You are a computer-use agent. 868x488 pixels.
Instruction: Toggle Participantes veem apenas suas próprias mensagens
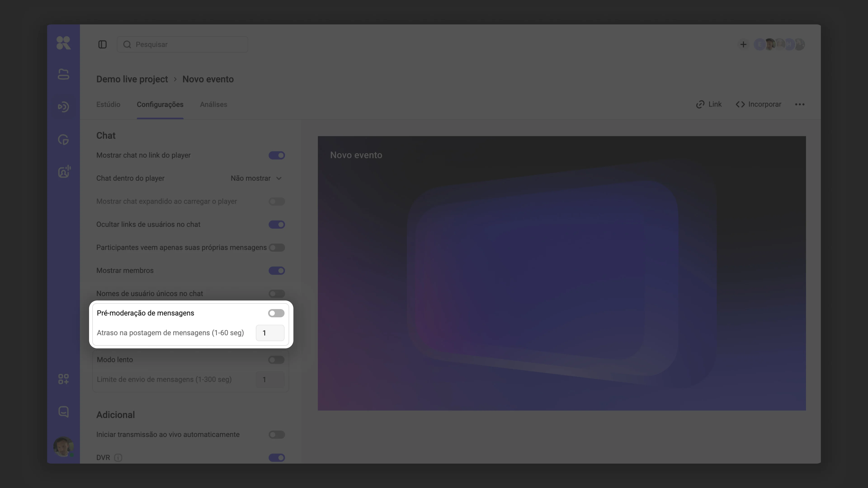coord(277,248)
